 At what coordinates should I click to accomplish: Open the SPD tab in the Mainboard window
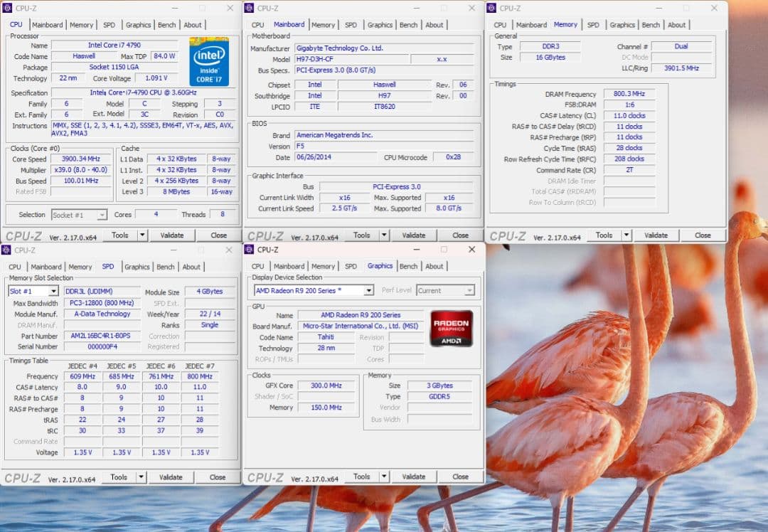351,24
